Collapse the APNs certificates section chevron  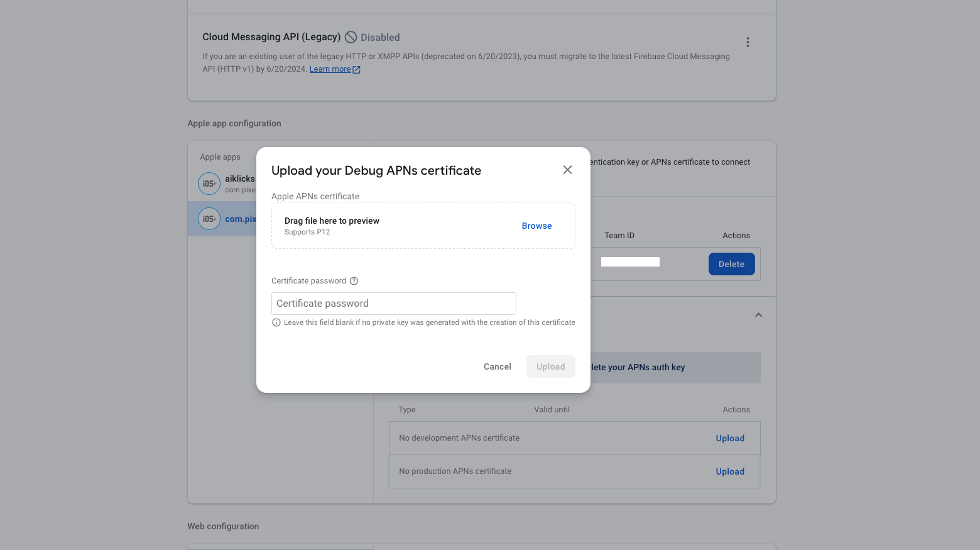[x=758, y=315]
